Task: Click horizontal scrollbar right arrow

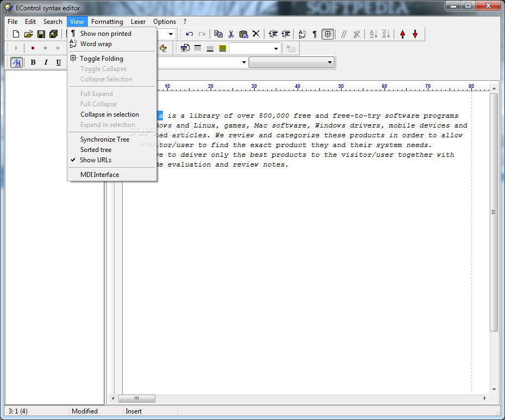Action: (x=485, y=398)
